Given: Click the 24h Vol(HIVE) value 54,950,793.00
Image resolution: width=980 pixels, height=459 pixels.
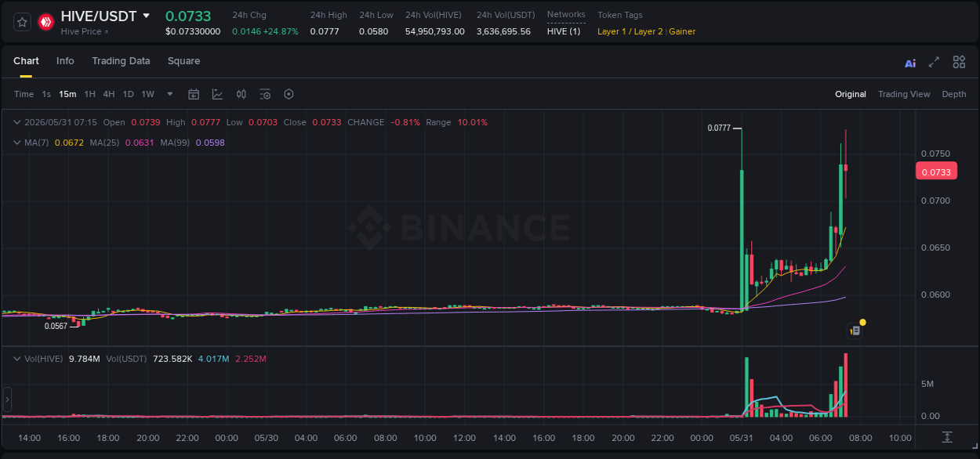Looking at the screenshot, I should [435, 31].
